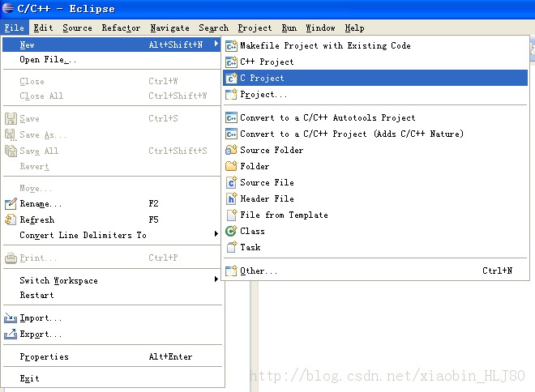Image resolution: width=535 pixels, height=392 pixels.
Task: Open the Source menu
Action: point(78,28)
